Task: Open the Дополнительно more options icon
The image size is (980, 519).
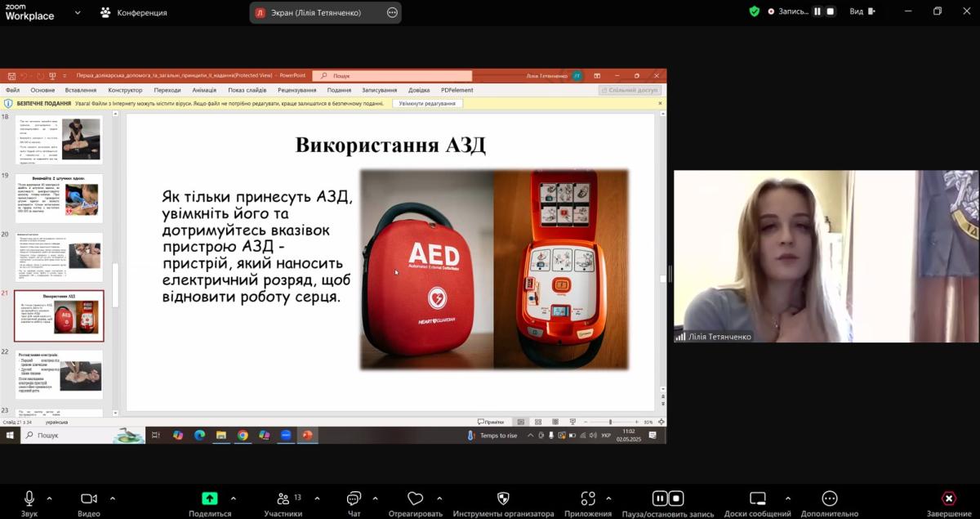Action: pyautogui.click(x=830, y=499)
